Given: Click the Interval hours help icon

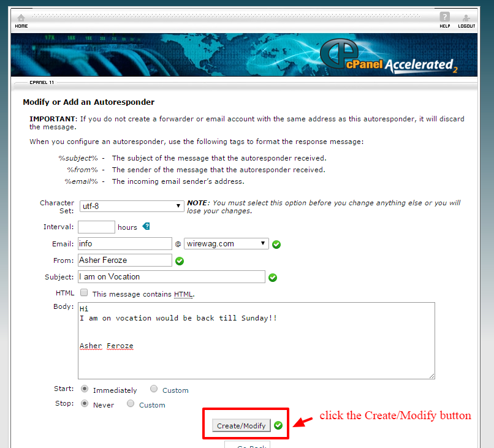Looking at the screenshot, I should pyautogui.click(x=146, y=227).
